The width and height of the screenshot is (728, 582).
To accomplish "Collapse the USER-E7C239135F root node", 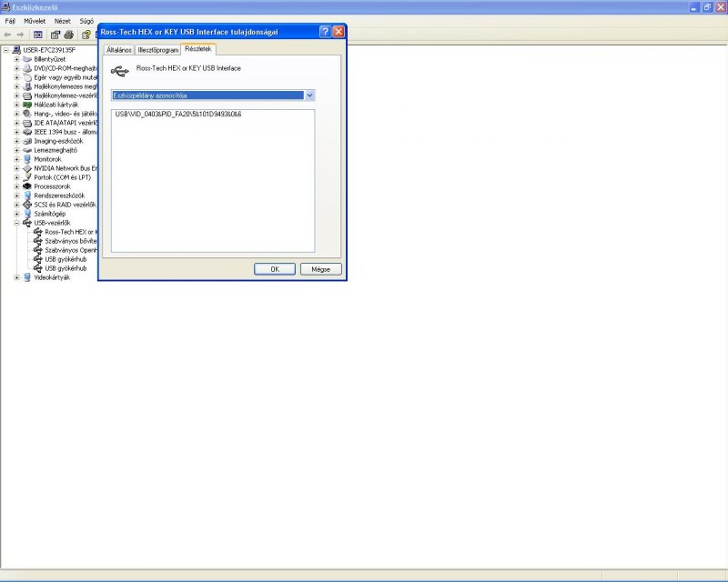I will click(6, 50).
